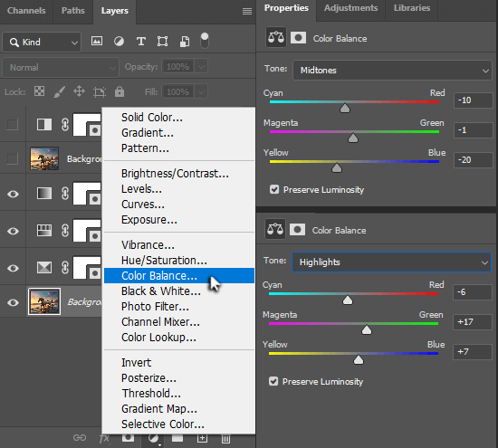Image resolution: width=498 pixels, height=448 pixels.
Task: Uncheck Preserve Luminosity in Highlights panel
Action: pyautogui.click(x=273, y=381)
